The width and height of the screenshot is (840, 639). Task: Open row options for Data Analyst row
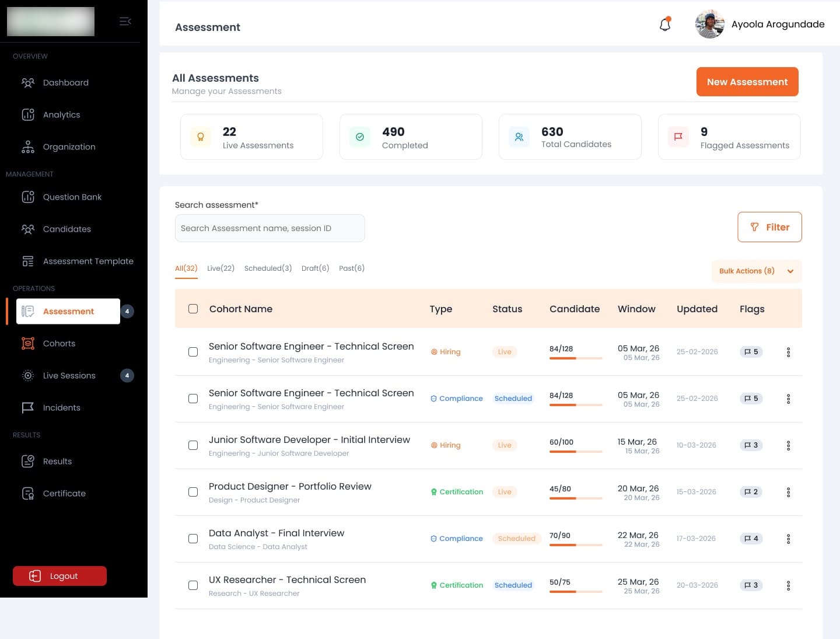[788, 539]
